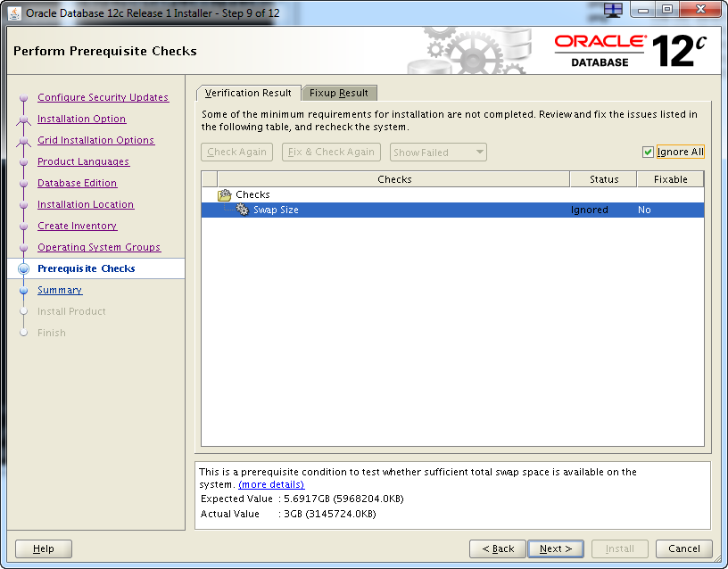Viewport: 728px width, 569px height.
Task: Go to Grid Installation Options step
Action: 95,140
